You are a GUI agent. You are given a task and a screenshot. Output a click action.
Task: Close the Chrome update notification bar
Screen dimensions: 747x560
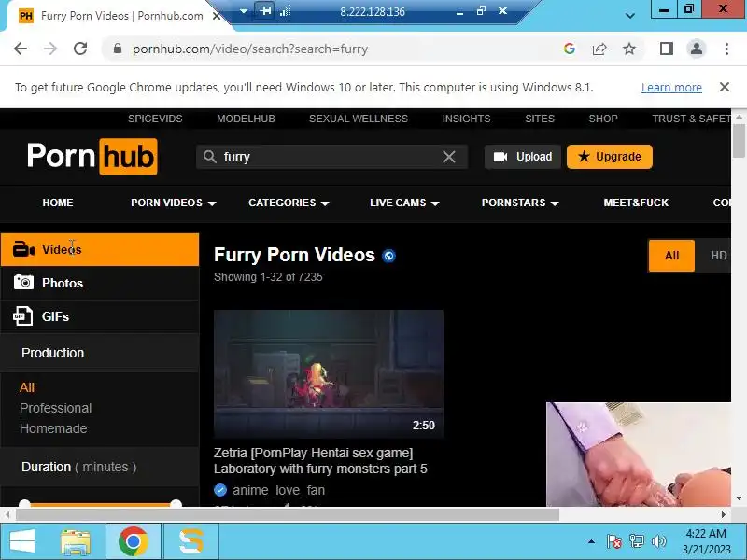click(x=725, y=87)
